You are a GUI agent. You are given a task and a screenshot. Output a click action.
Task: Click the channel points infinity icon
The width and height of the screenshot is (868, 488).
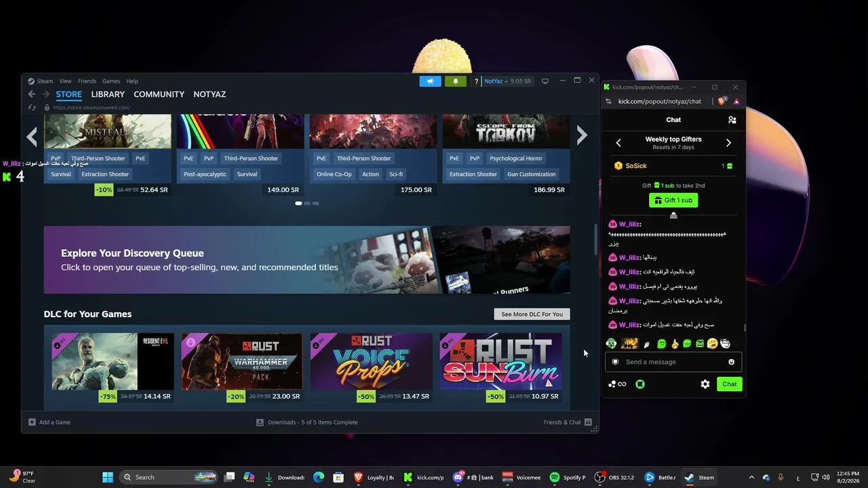tap(617, 384)
